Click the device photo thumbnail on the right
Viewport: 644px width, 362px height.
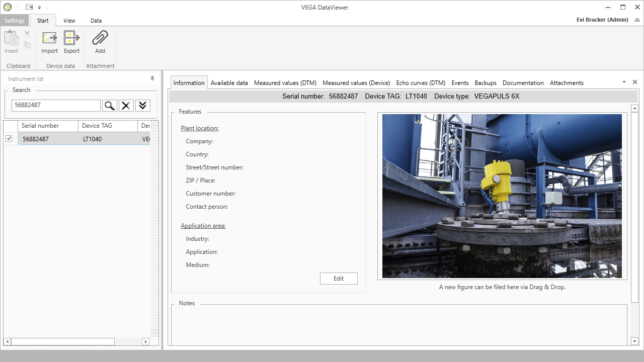502,196
